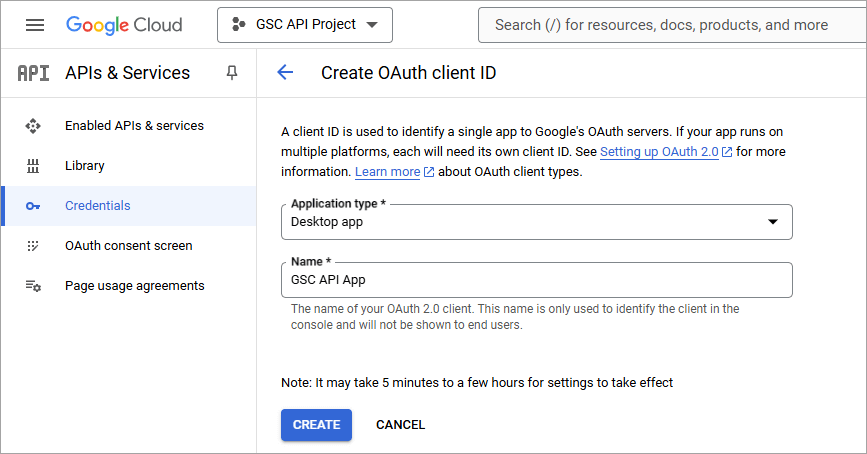Click the CREATE button

click(316, 425)
